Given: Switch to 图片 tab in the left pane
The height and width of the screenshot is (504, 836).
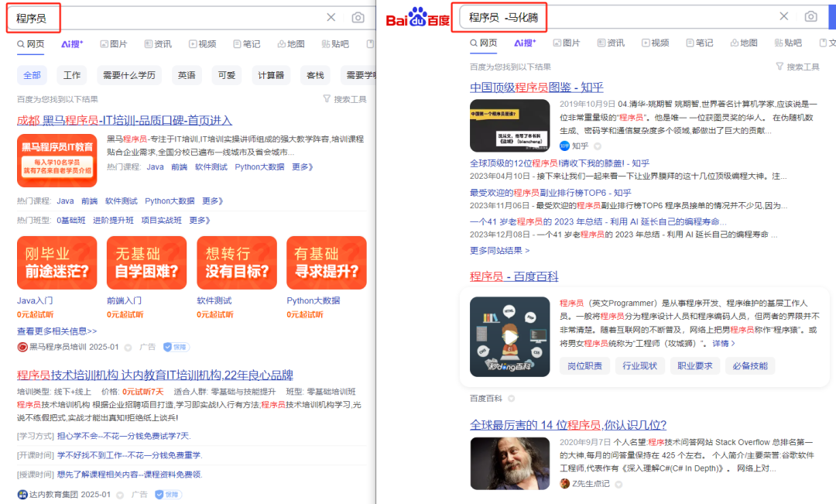Looking at the screenshot, I should (114, 43).
